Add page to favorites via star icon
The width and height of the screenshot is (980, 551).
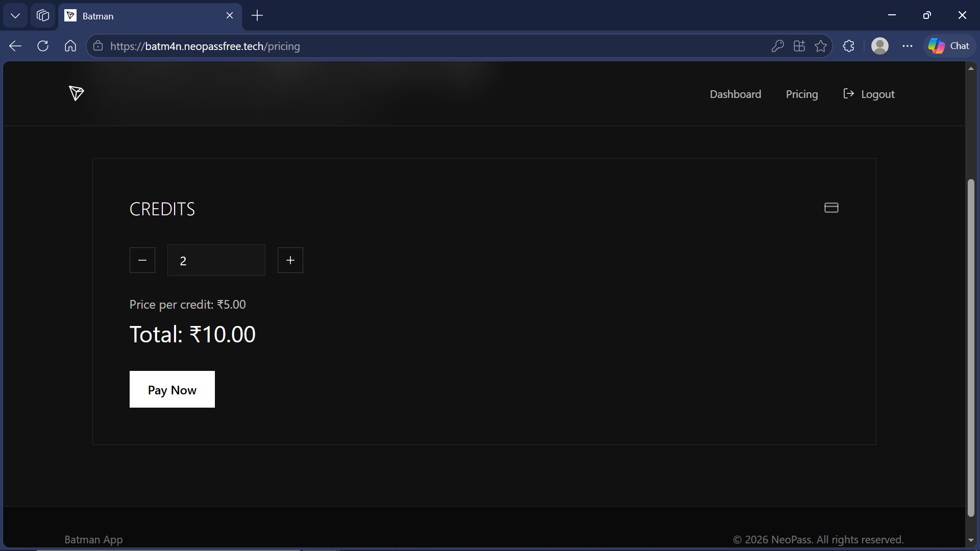[x=821, y=46]
